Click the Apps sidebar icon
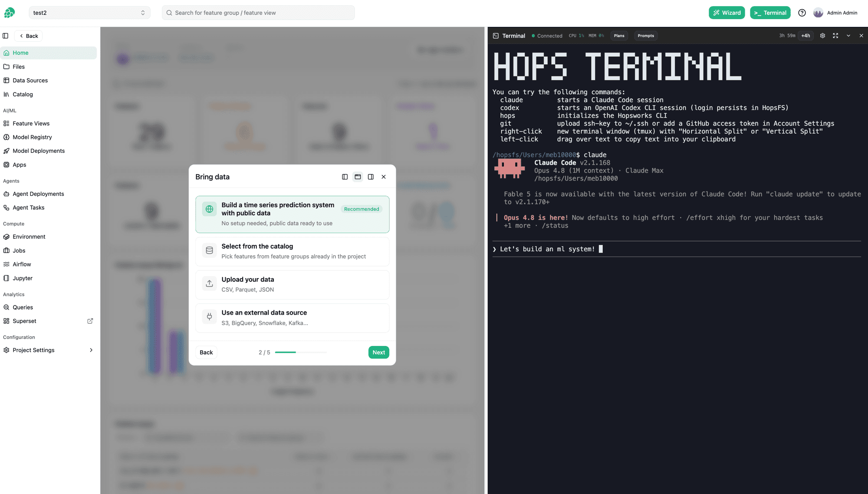Image resolution: width=868 pixels, height=494 pixels. tap(7, 165)
